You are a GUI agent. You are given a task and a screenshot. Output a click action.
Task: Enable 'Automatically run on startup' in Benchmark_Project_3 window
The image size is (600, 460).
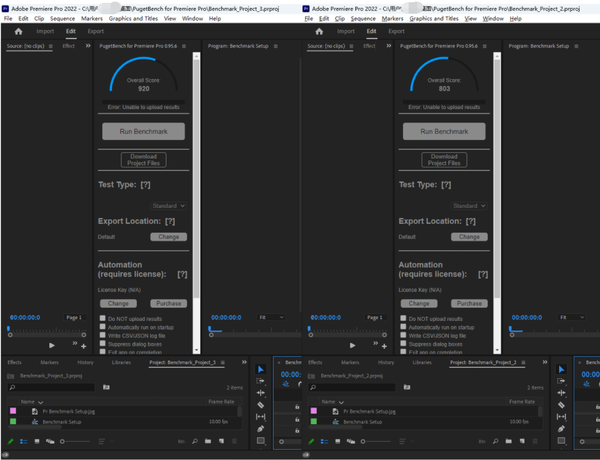[x=103, y=326]
